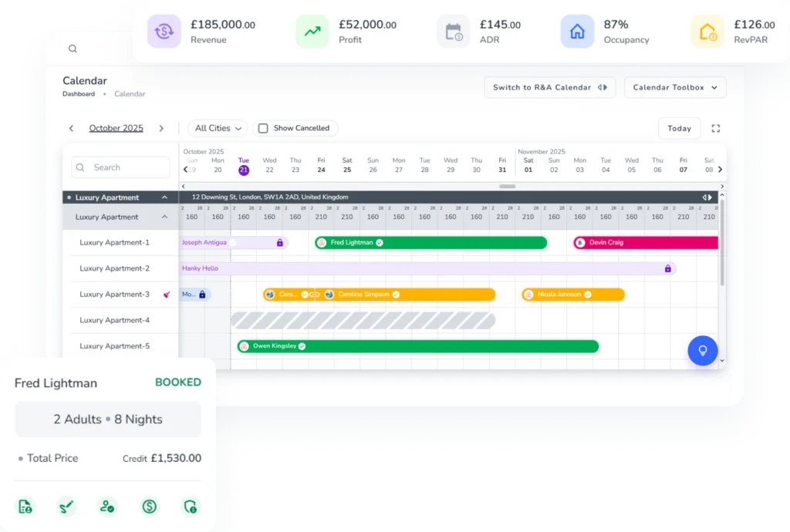This screenshot has height=532, width=790.
Task: Open the fullscreen expand icon beside Today
Action: coord(715,129)
